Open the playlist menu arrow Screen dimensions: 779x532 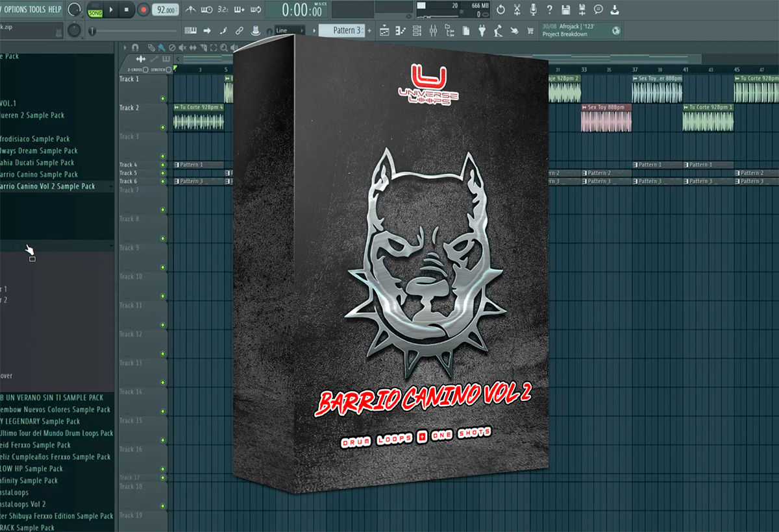(x=125, y=47)
